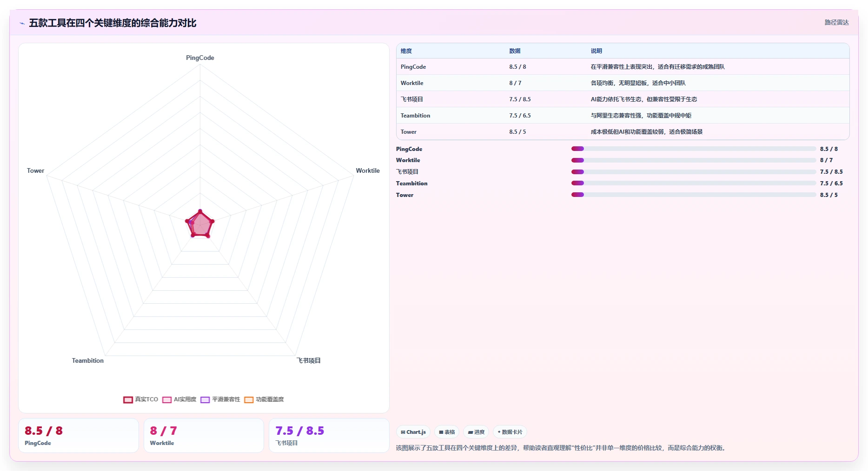
Task: Select the Teambition table row name
Action: [x=415, y=116]
